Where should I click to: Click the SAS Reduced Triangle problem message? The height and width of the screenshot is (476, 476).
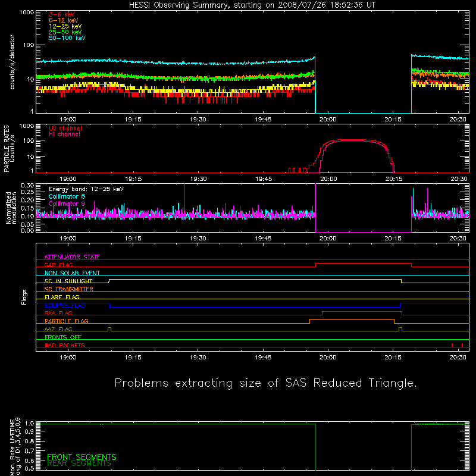(265, 383)
